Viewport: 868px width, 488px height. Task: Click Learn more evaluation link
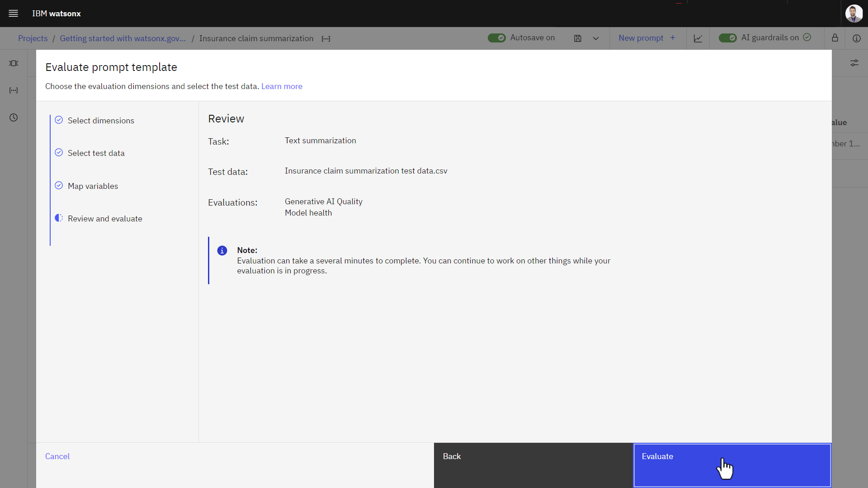281,86
